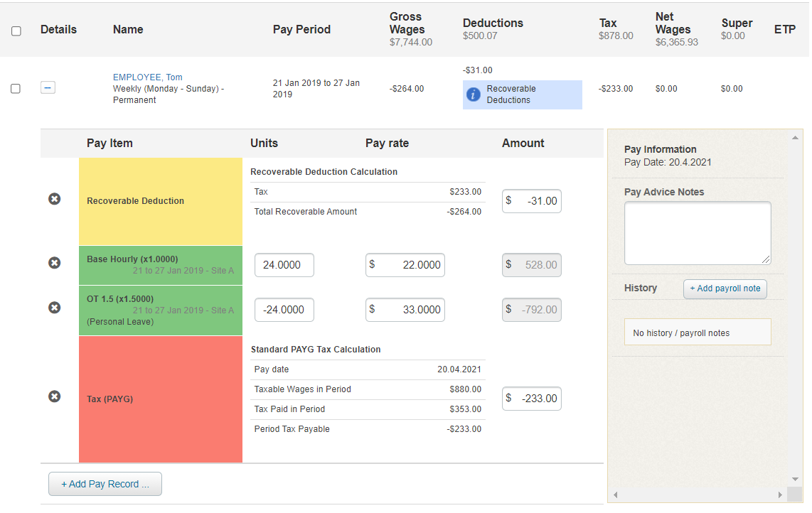Edit the OT 1.5 units field
Image resolution: width=812 pixels, height=513 pixels.
tap(284, 310)
